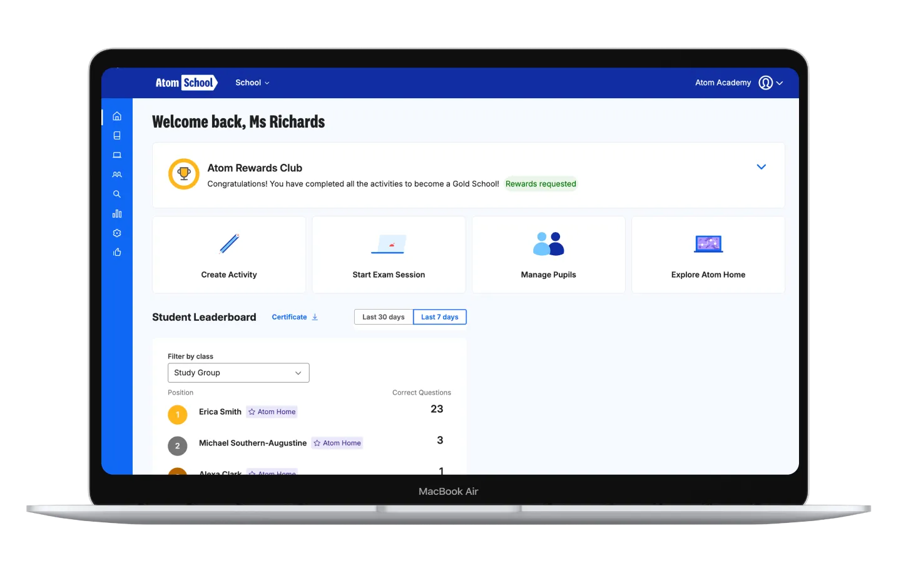Select the laptop icon in the sidebar

click(117, 155)
